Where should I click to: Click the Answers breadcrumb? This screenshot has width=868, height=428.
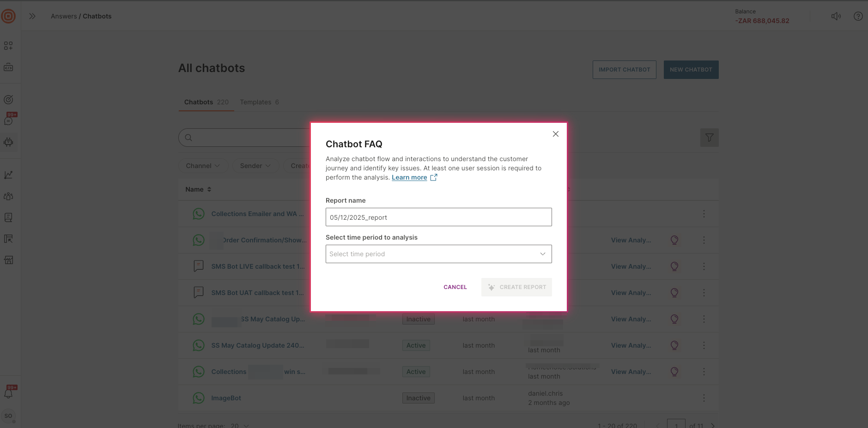64,16
